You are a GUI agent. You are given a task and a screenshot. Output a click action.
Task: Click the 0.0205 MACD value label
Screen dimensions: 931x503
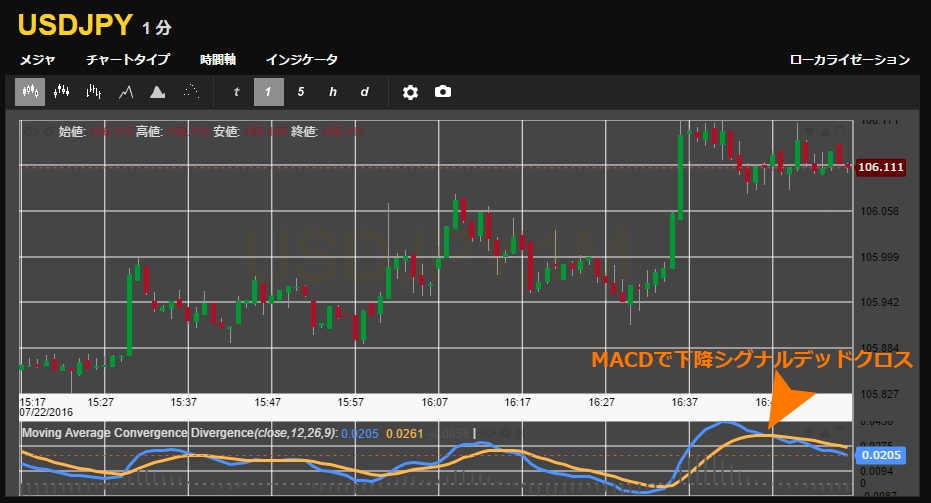coord(881,455)
